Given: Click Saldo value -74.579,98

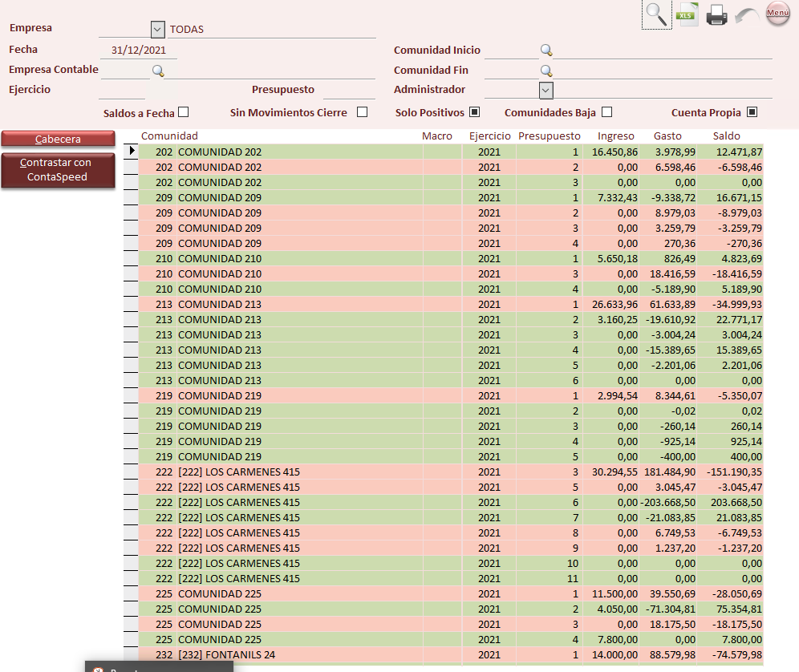Looking at the screenshot, I should 737,654.
